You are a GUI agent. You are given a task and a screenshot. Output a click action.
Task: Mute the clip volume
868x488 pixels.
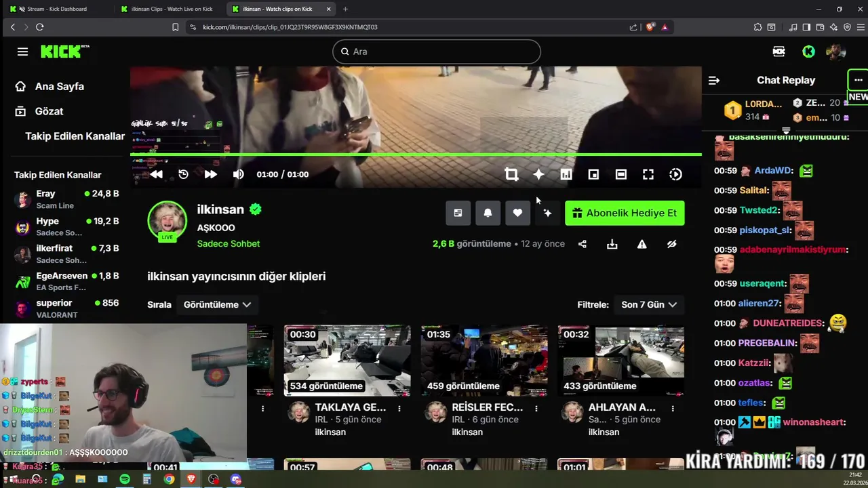238,174
